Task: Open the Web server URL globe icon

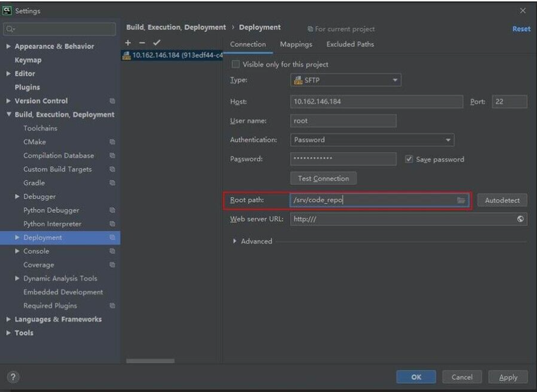Action: [x=520, y=219]
